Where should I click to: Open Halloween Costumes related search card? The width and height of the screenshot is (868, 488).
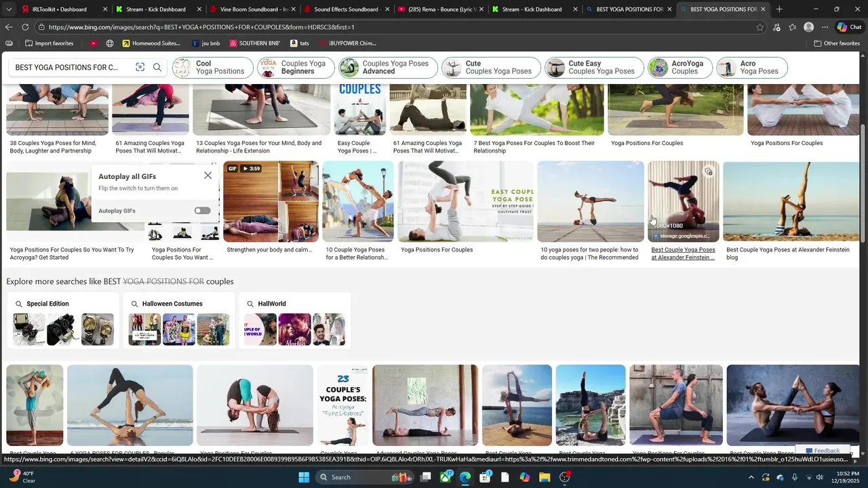point(179,321)
